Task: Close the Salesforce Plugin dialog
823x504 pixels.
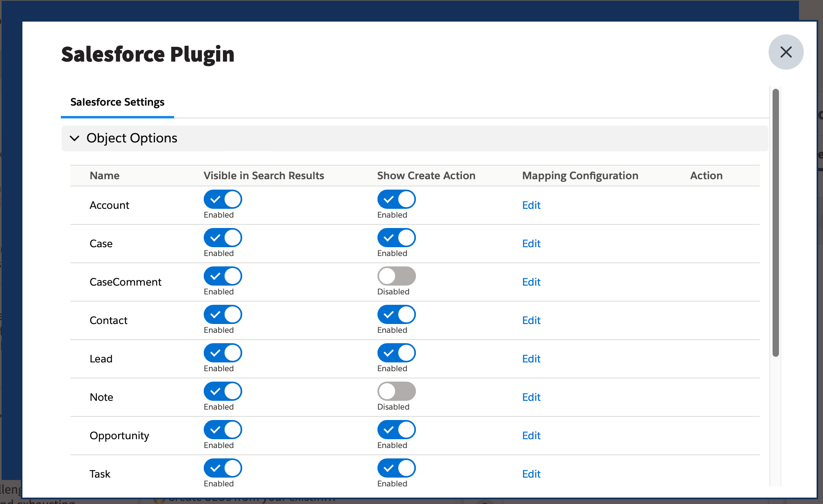Action: (x=786, y=52)
